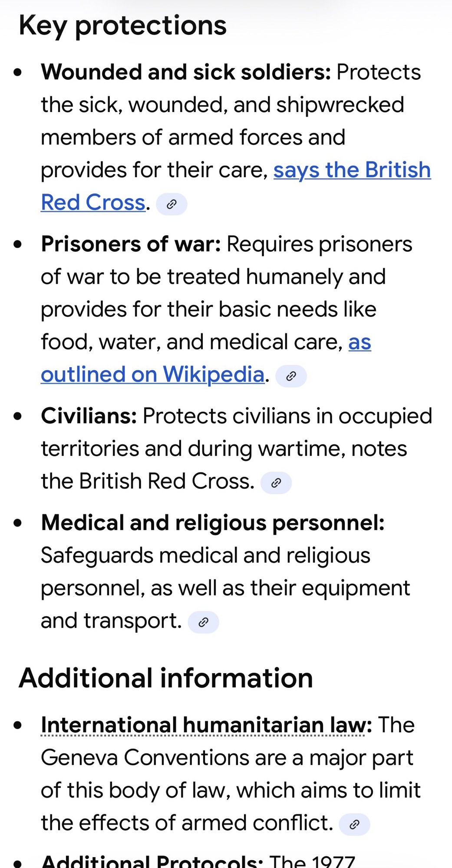The height and width of the screenshot is (868, 452).
Task: Open source link icon after Red Cross sentence
Action: (x=172, y=204)
